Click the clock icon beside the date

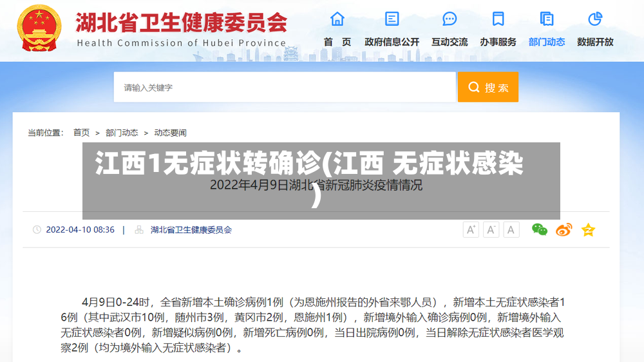[x=37, y=230]
